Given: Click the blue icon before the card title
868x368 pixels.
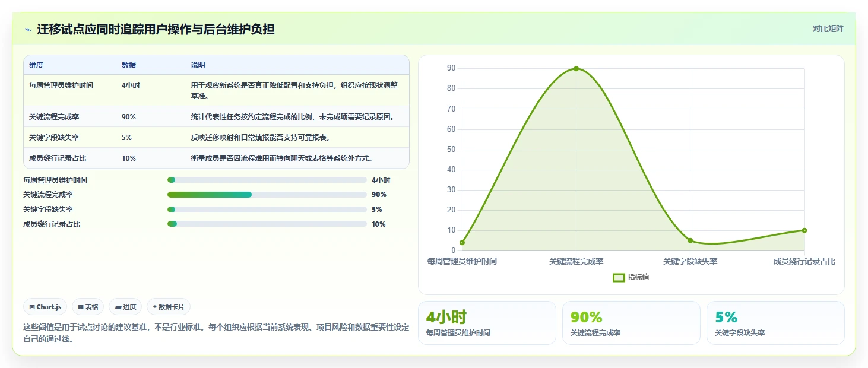Looking at the screenshot, I should 28,30.
